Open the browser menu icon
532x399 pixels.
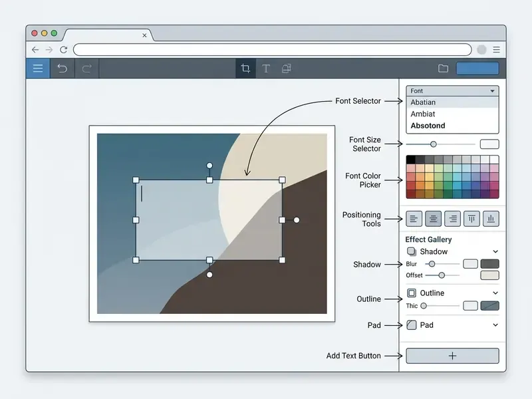pos(496,49)
